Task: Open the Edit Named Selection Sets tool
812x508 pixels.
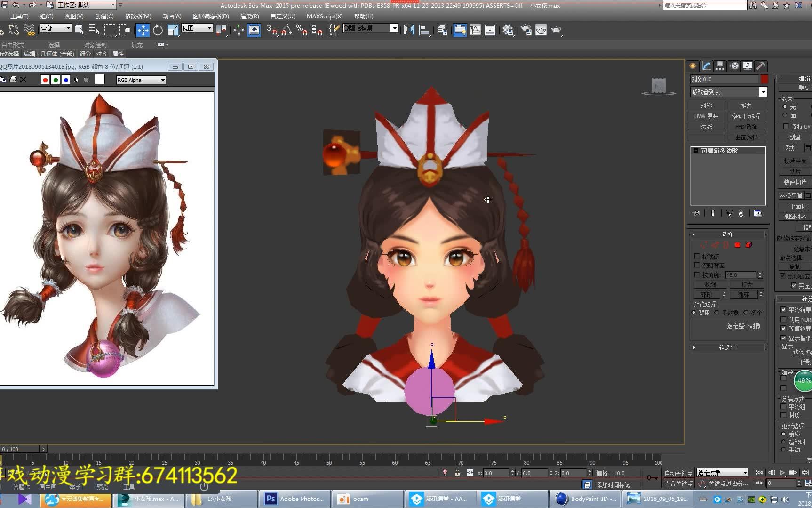Action: tap(334, 30)
